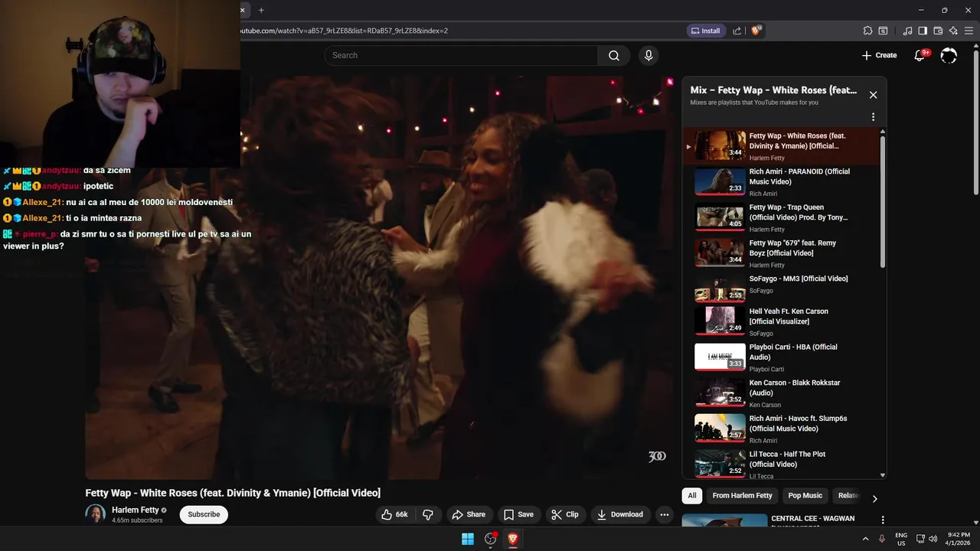Start voice search with the microphone icon

click(648, 55)
